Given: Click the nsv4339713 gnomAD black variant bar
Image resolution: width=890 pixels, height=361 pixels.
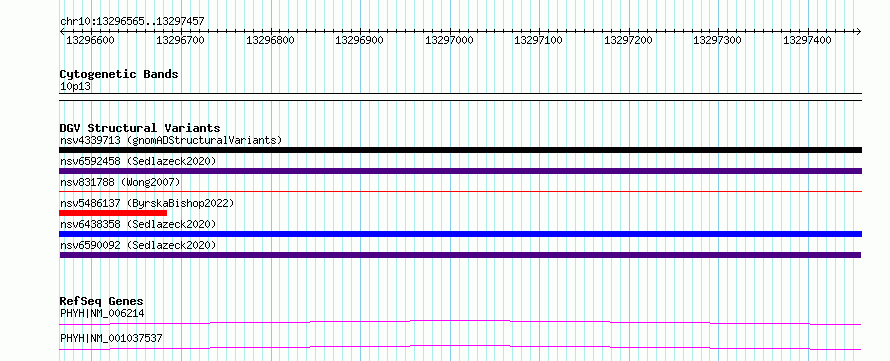Looking at the screenshot, I should [460, 150].
